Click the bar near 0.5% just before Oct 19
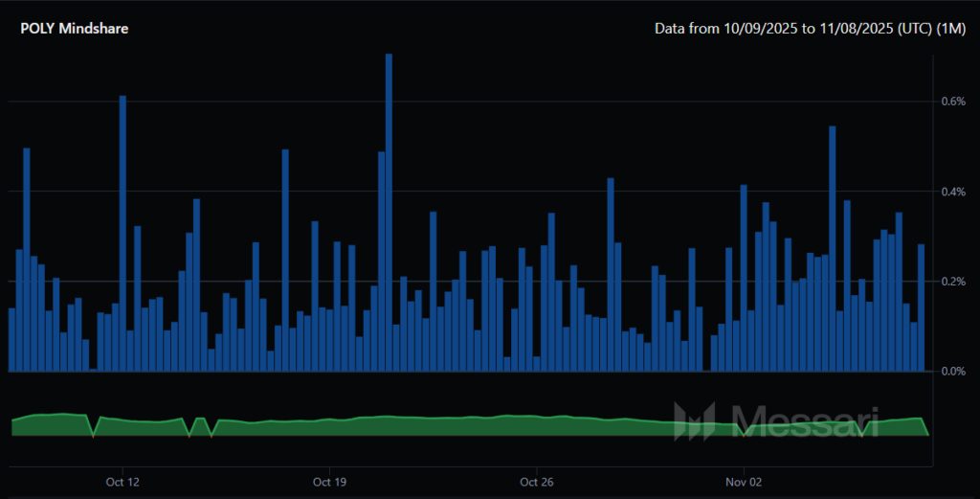This screenshot has width=980, height=499. click(x=285, y=259)
